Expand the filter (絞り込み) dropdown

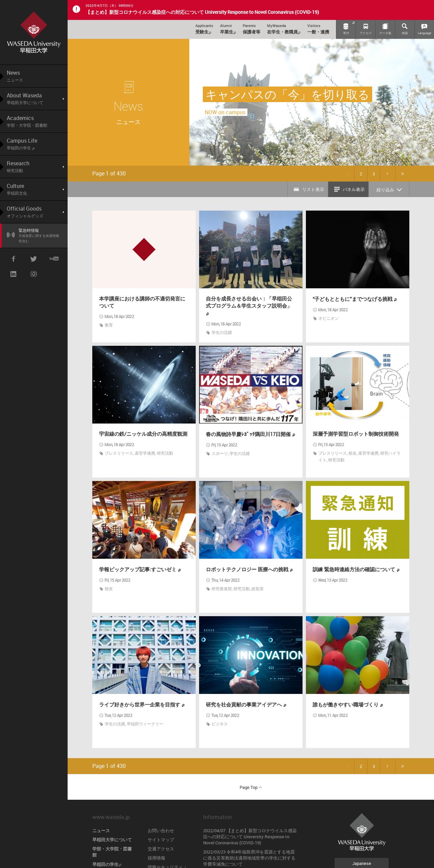point(389,190)
